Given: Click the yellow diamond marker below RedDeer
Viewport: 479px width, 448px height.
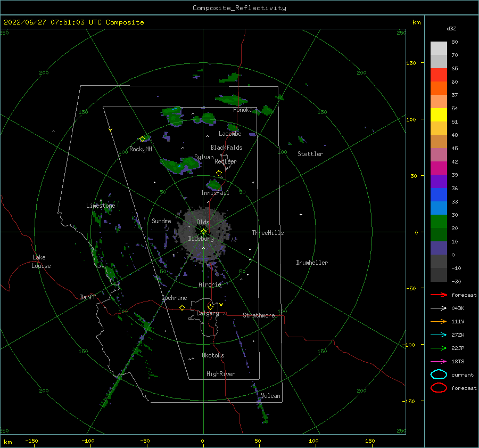Looking at the screenshot, I should pos(219,173).
